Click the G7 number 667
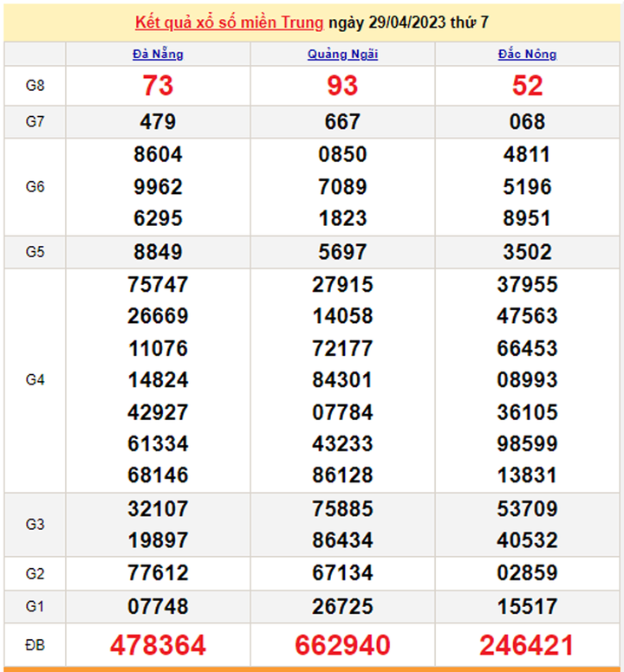This screenshot has height=672, width=624. coord(342,122)
